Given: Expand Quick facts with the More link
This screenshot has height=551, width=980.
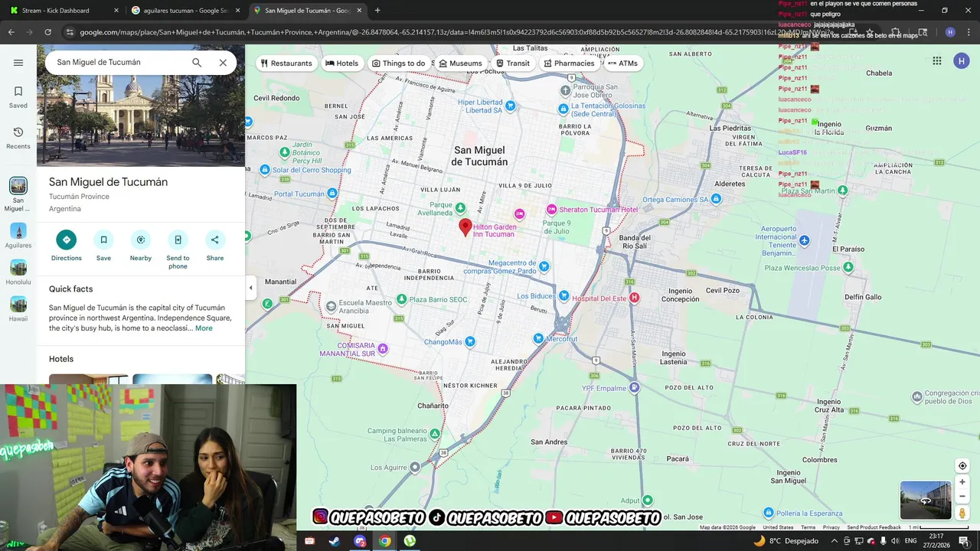Looking at the screenshot, I should [204, 328].
